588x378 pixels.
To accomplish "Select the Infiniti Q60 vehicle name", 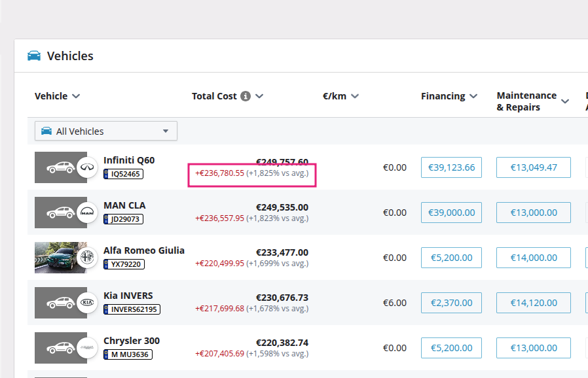I will point(129,160).
